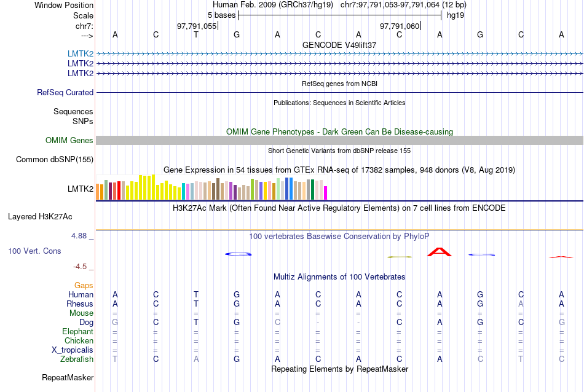
Task: Click the LMTK2 label beside the GTEx chart
Action: coord(81,189)
